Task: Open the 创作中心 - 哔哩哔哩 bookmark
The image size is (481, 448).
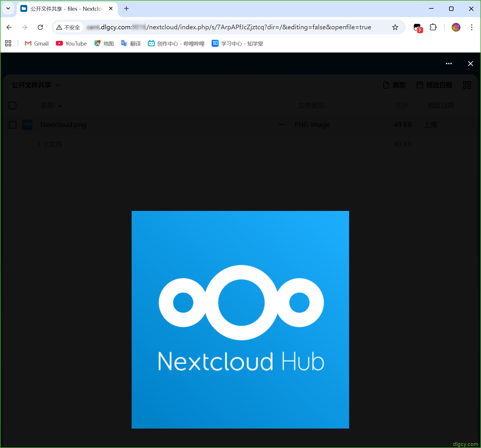Action: (x=176, y=44)
